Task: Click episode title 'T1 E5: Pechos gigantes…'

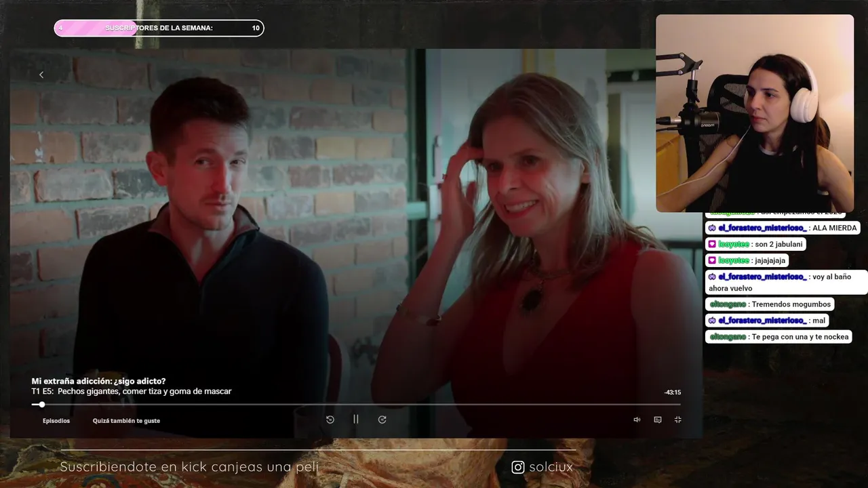Action: tap(132, 391)
